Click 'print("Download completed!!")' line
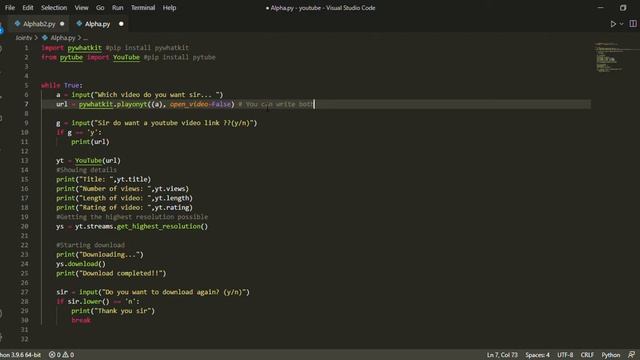 pos(111,273)
